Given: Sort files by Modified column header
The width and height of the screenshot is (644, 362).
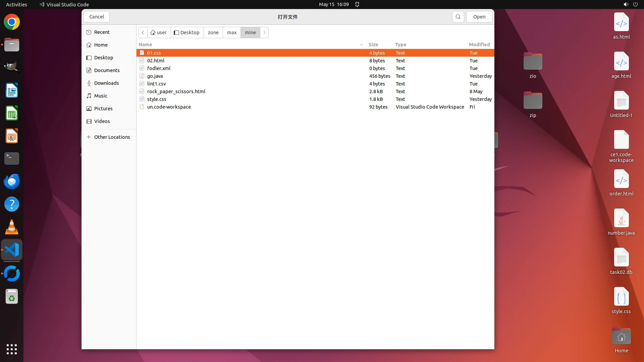Looking at the screenshot, I should (x=479, y=45).
